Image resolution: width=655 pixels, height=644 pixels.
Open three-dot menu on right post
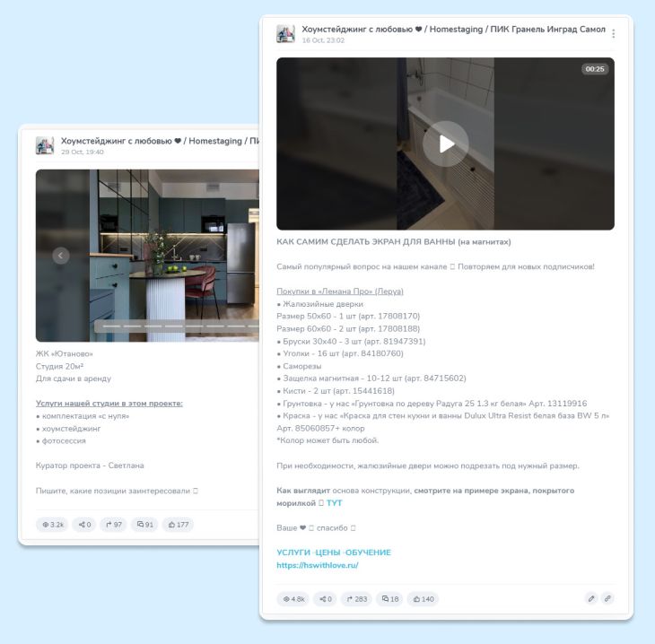(x=613, y=34)
